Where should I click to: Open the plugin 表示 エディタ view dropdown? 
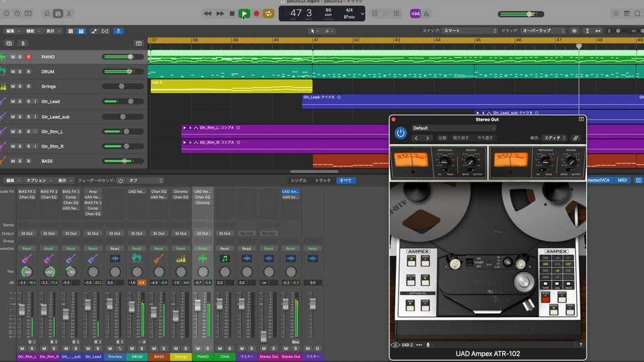click(555, 138)
